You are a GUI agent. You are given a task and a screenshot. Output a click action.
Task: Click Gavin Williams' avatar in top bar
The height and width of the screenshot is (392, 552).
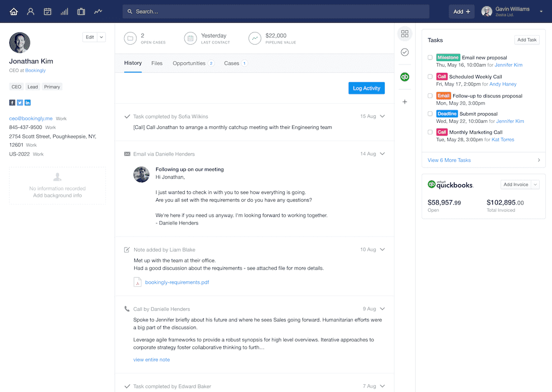(487, 12)
